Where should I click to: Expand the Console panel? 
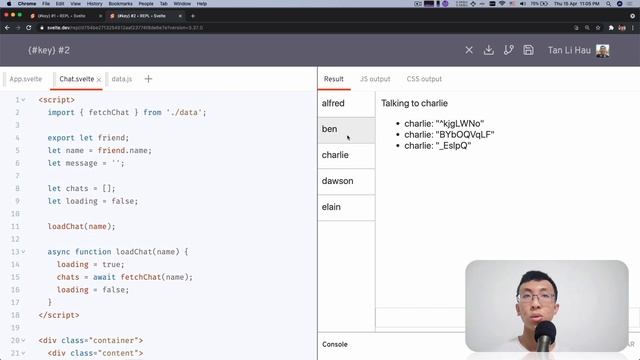[335, 344]
